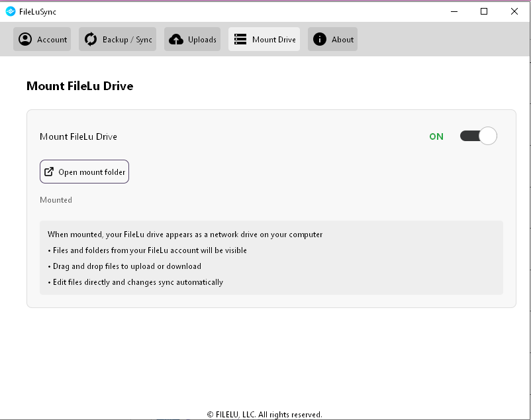Click the FileLuSync window title text
Screen dimensions: 531x420
point(38,12)
